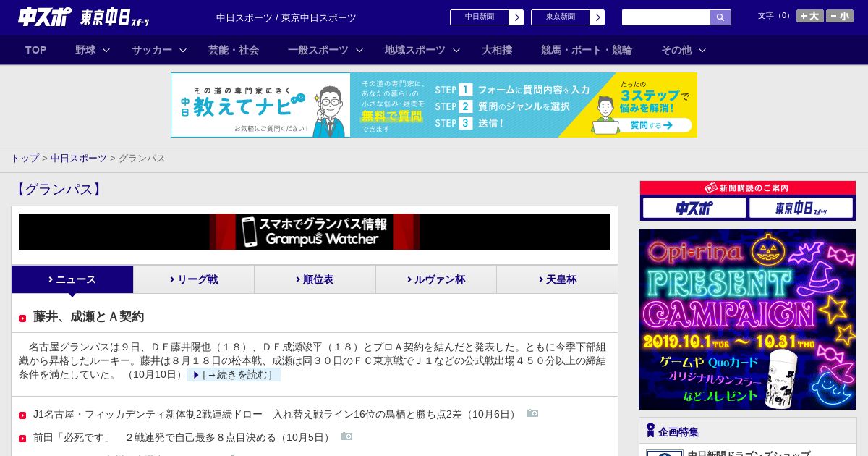868x456 pixels.
Task: Open Opi-rina Present Campaign banner
Action: 747,319
